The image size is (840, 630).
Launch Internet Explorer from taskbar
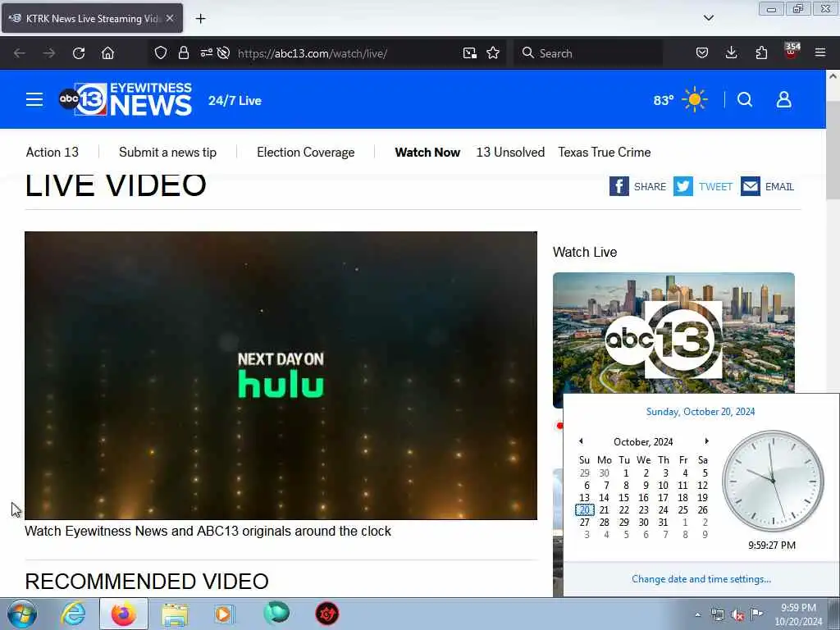(x=73, y=614)
